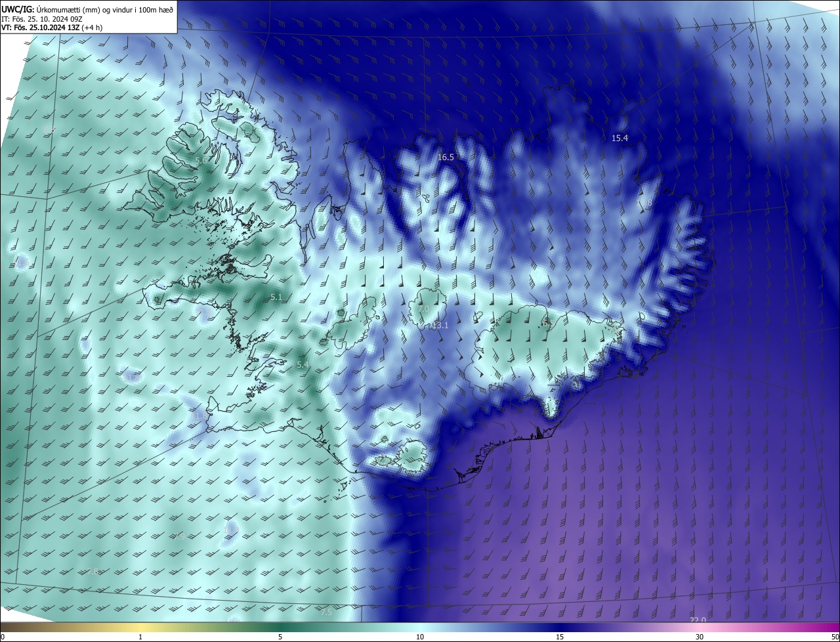Click the 15.4 value label on the map
This screenshot has width=840, height=642.
coord(619,138)
